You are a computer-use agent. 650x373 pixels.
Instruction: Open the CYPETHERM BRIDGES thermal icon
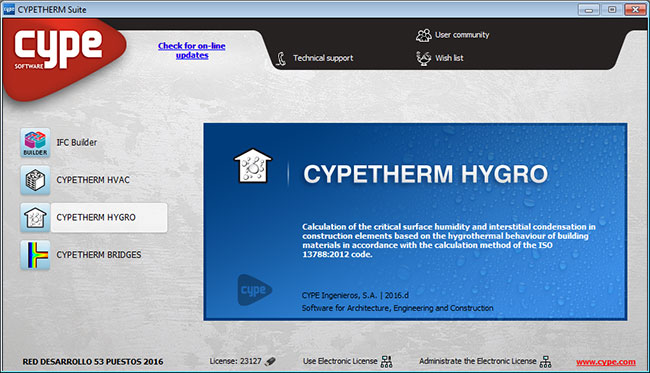(35, 255)
